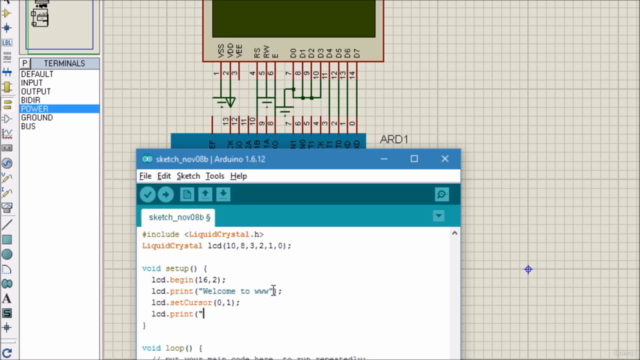The height and width of the screenshot is (360, 640).
Task: Open the Arduino tab dropdown arrow
Action: 439,216
